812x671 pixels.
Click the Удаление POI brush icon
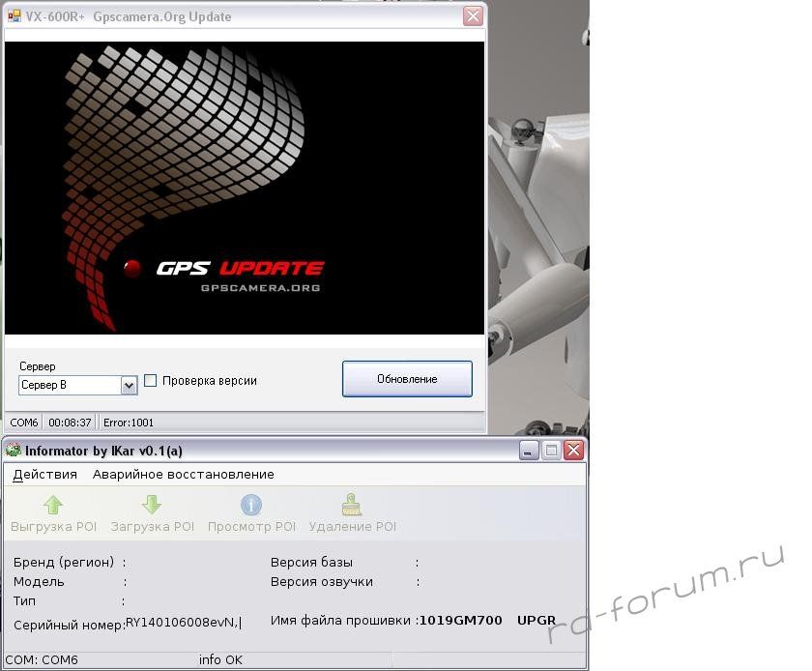tap(352, 504)
